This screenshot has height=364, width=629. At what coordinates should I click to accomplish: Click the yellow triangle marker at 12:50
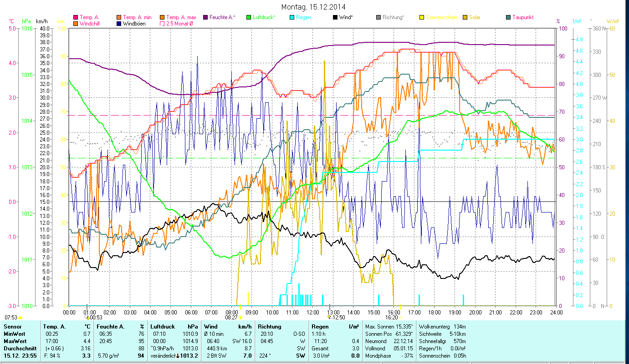[x=329, y=317]
